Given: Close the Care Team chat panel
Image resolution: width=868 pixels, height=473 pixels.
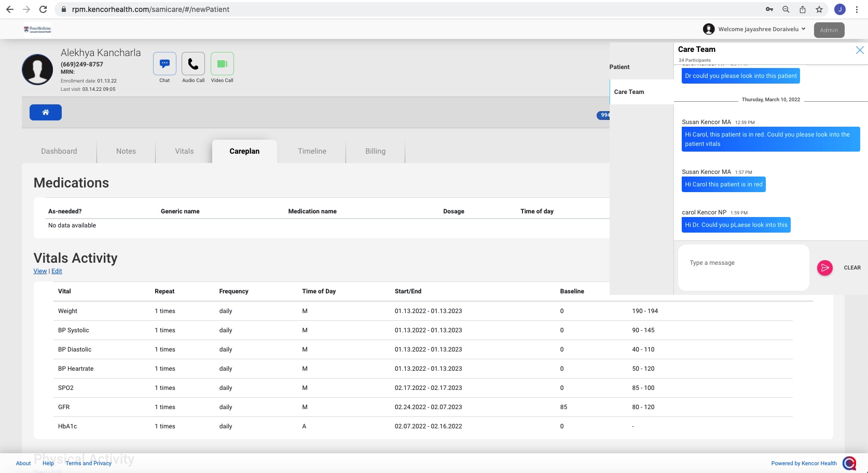Looking at the screenshot, I should (860, 50).
